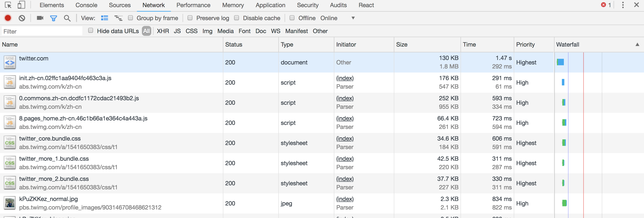Clear the network log with the clear icon
Image resolution: width=644 pixels, height=218 pixels.
[x=22, y=18]
